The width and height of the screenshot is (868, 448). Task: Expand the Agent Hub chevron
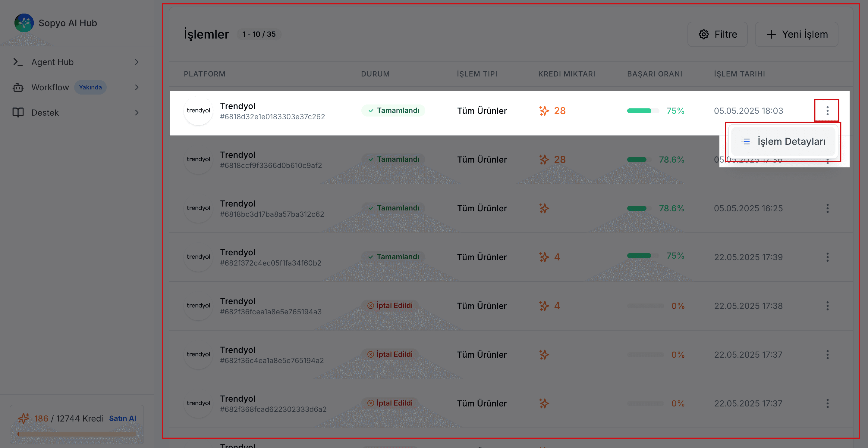point(137,62)
